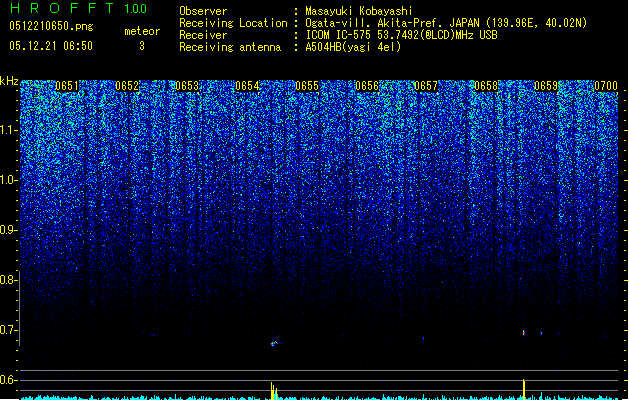Click the HROFFT 1.0.0 title text
The image size is (629, 400).
78,8
